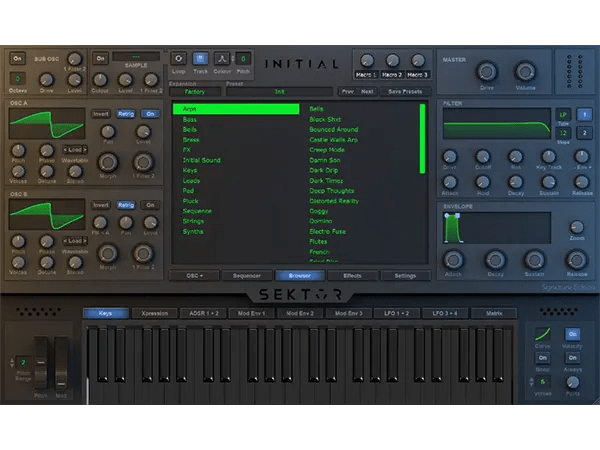Click the preset list green scrollbar
Viewport: 600px width, 450px height.
[422, 139]
